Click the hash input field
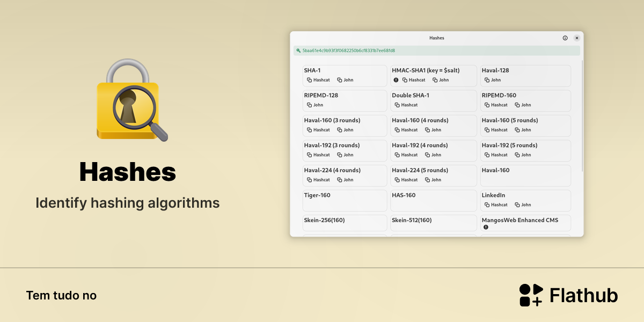This screenshot has width=644, height=322. pos(437,50)
